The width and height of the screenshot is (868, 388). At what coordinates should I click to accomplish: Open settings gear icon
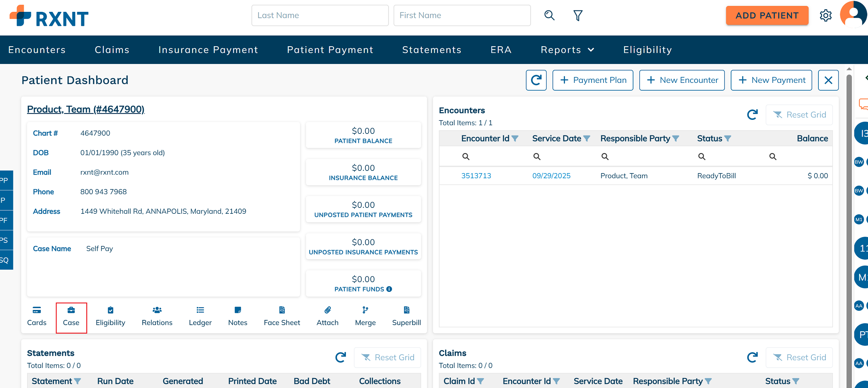[825, 16]
